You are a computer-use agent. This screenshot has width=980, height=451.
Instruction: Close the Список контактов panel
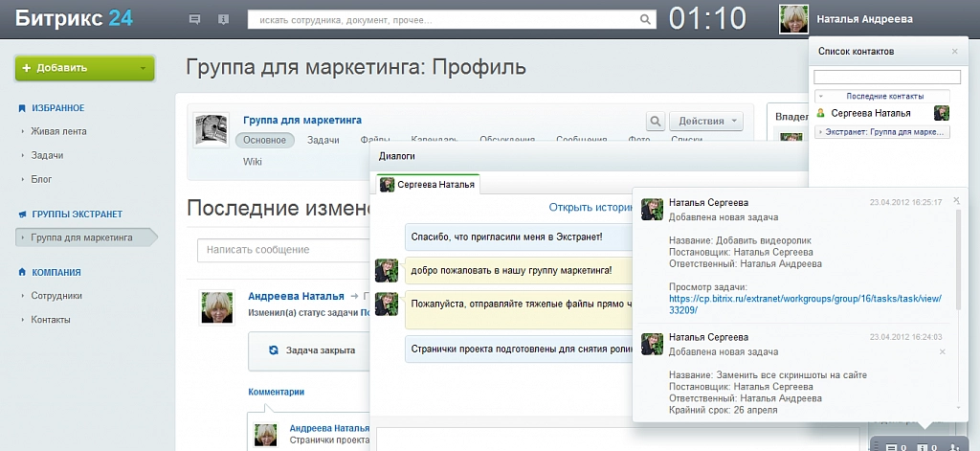pyautogui.click(x=954, y=52)
